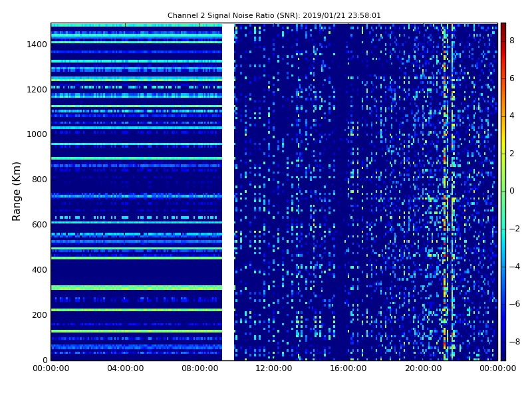Click the dark blue bottom of the colorbar
Screen dimensions: 532x399
pyautogui.click(x=503, y=354)
